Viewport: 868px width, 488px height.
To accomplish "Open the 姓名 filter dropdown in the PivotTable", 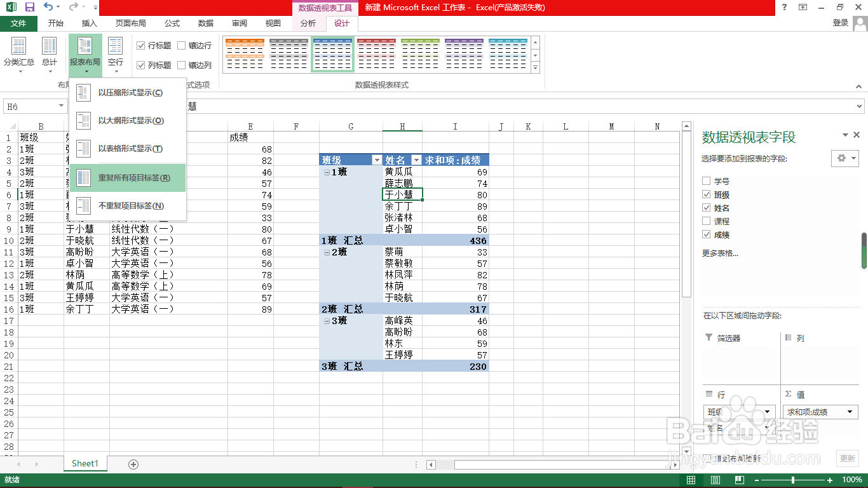I will pyautogui.click(x=416, y=160).
